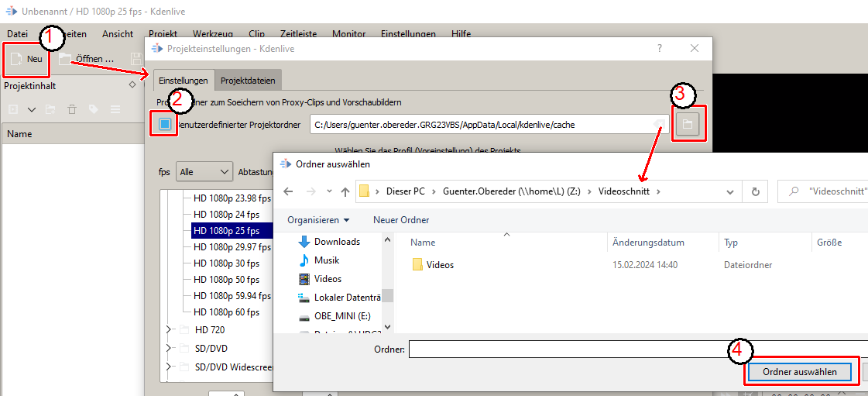
Task: Click the tag icon in Projektinhalt panel
Action: (93, 110)
